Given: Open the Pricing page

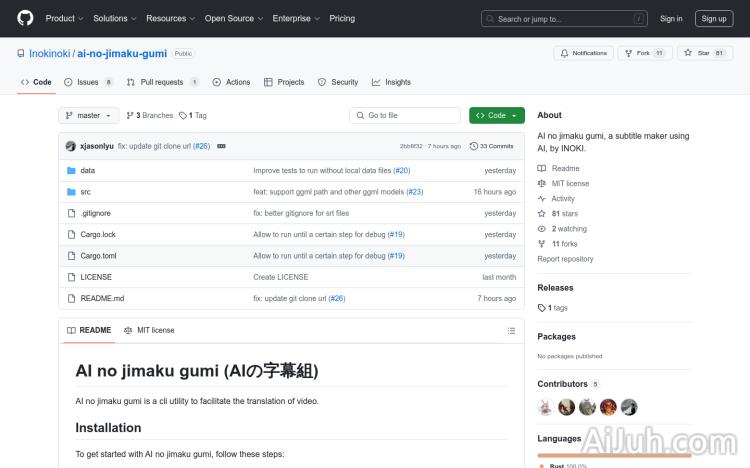Looking at the screenshot, I should (x=342, y=18).
